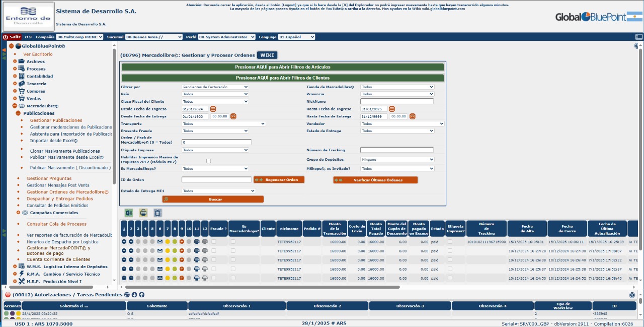Click the printer icon above the orders grid
This screenshot has width=644, height=327.
[x=143, y=213]
